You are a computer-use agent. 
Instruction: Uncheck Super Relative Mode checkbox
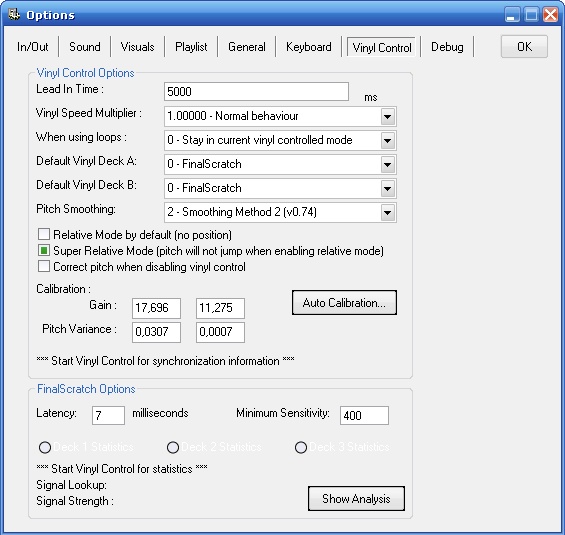tap(44, 250)
